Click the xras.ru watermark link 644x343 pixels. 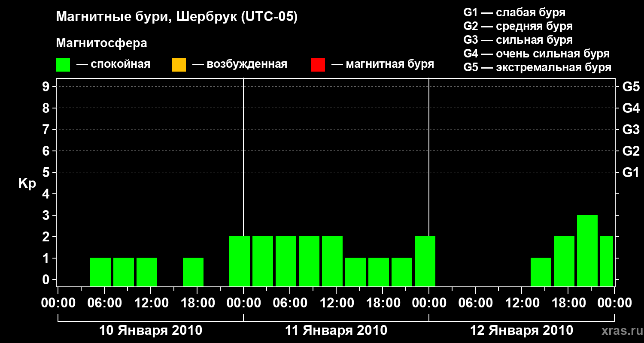pyautogui.click(x=620, y=331)
